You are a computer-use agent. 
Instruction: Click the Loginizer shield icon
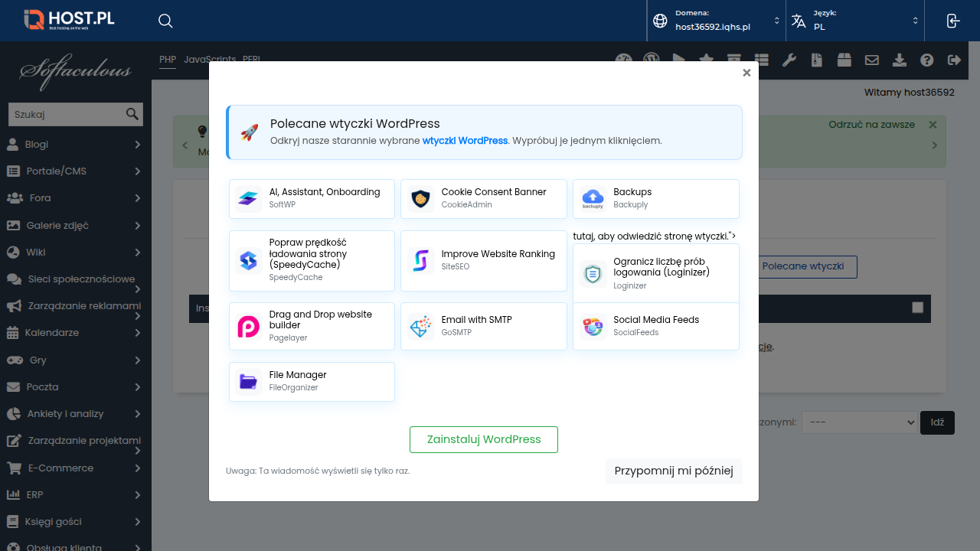click(593, 273)
